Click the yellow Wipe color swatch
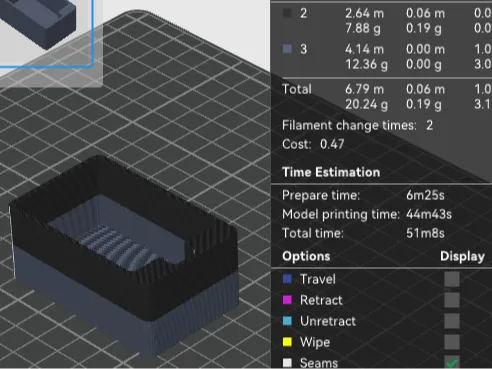 point(287,342)
